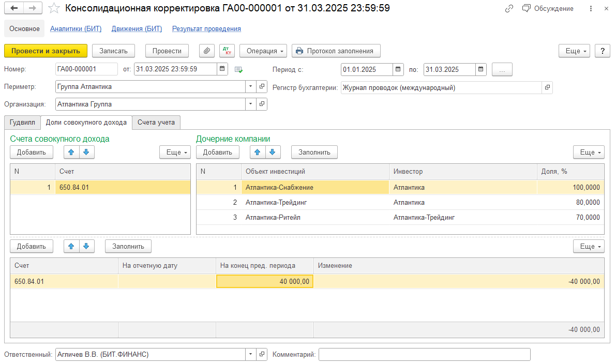Click Провести и закрыть button
Screen dimensions: 616x364
click(46, 51)
